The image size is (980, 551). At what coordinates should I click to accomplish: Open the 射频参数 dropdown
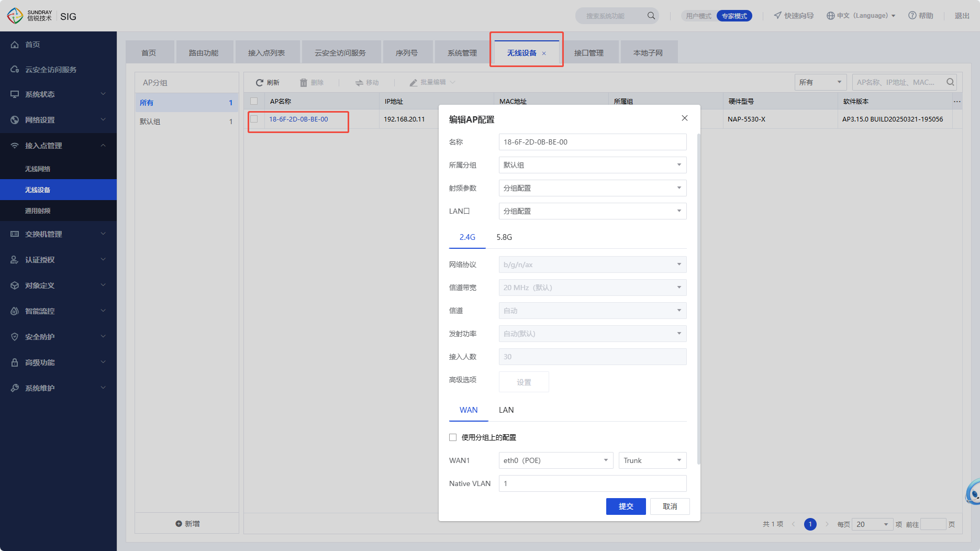coord(593,188)
